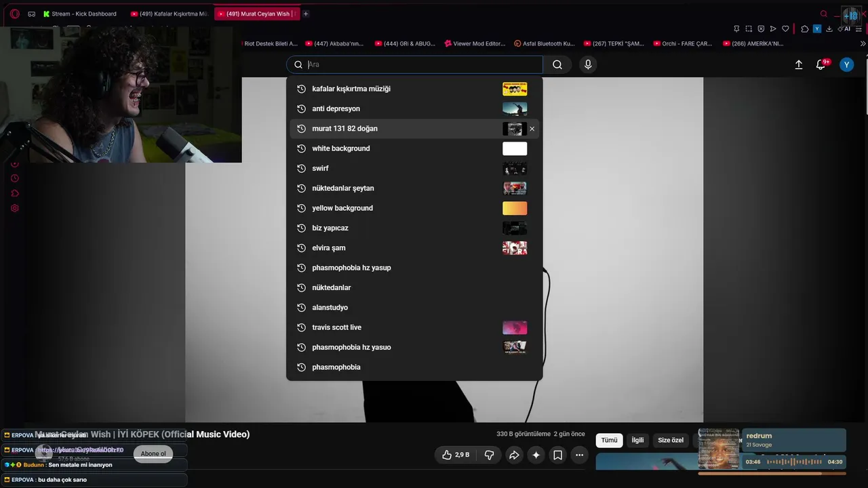Click the history icon beside "swirf"

pyautogui.click(x=301, y=168)
